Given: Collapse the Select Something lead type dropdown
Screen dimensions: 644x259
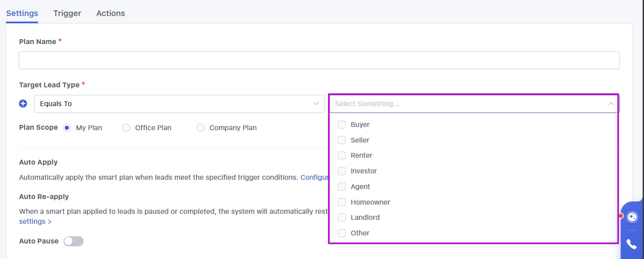Looking at the screenshot, I should (x=611, y=104).
